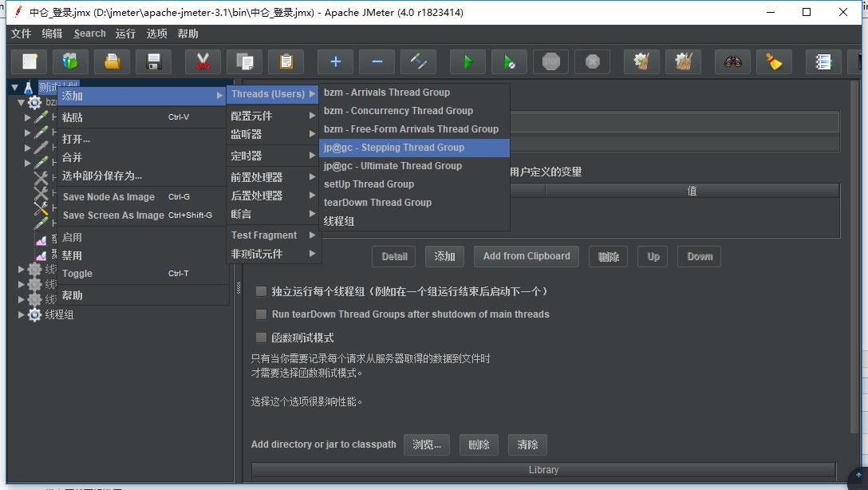Select Save Node As Image
The height and width of the screenshot is (490, 868).
[x=142, y=196]
